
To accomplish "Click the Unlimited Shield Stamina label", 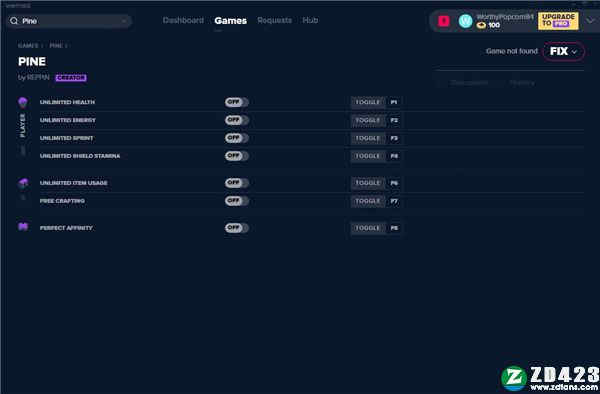I will [80, 156].
